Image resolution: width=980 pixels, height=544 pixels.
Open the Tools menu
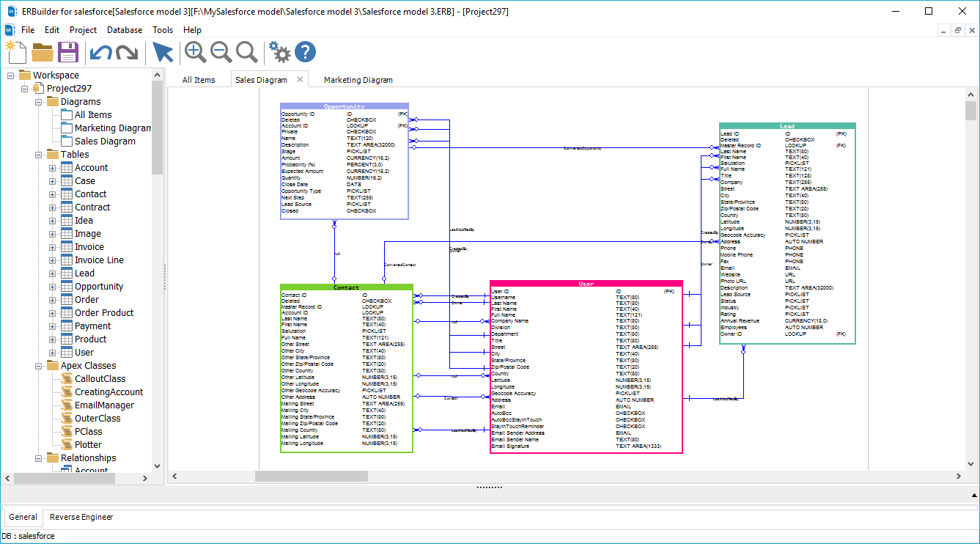pos(163,30)
